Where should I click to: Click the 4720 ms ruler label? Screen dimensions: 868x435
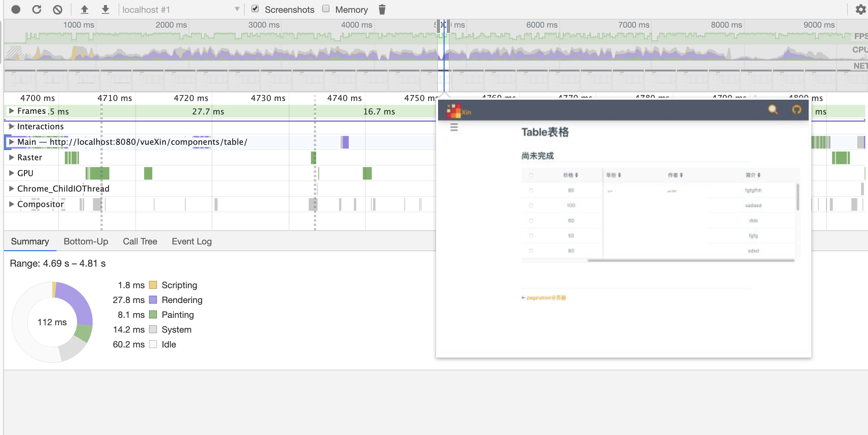click(191, 98)
